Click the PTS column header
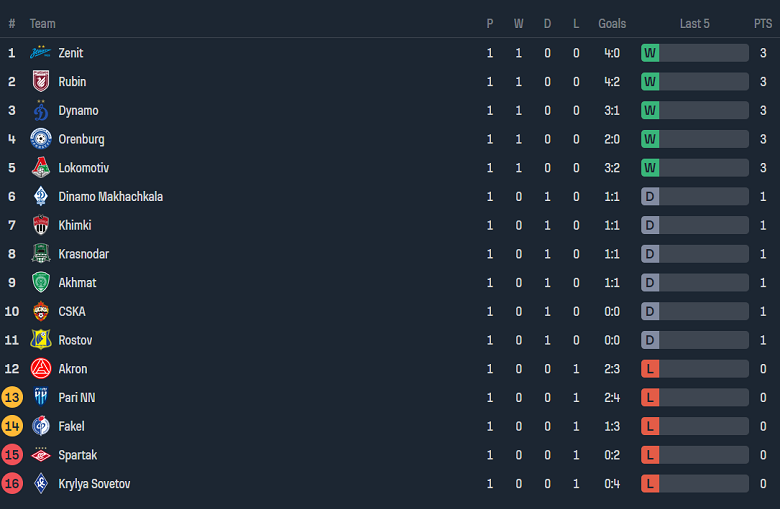The width and height of the screenshot is (780, 509). pos(763,23)
